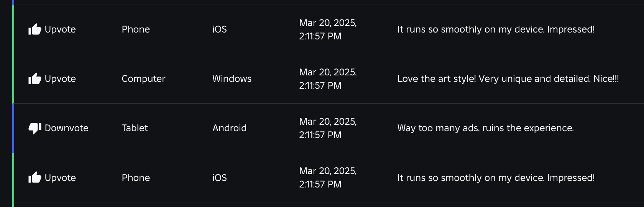Open the top row's "runs so smoothly" comment

(x=496, y=29)
